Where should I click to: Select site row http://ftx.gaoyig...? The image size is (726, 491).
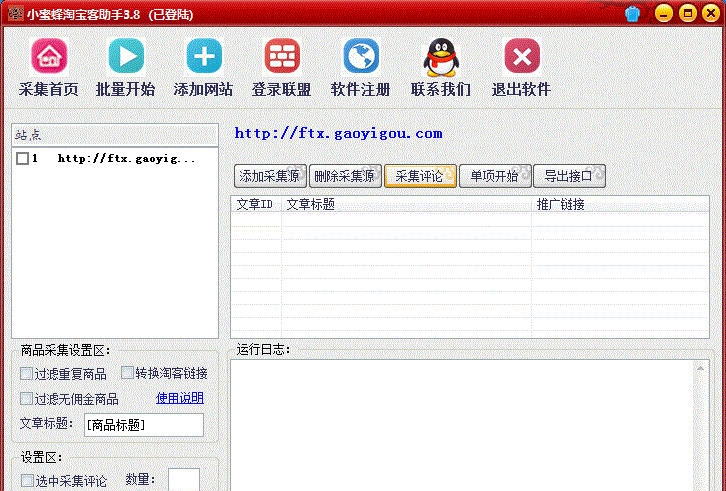tap(115, 159)
